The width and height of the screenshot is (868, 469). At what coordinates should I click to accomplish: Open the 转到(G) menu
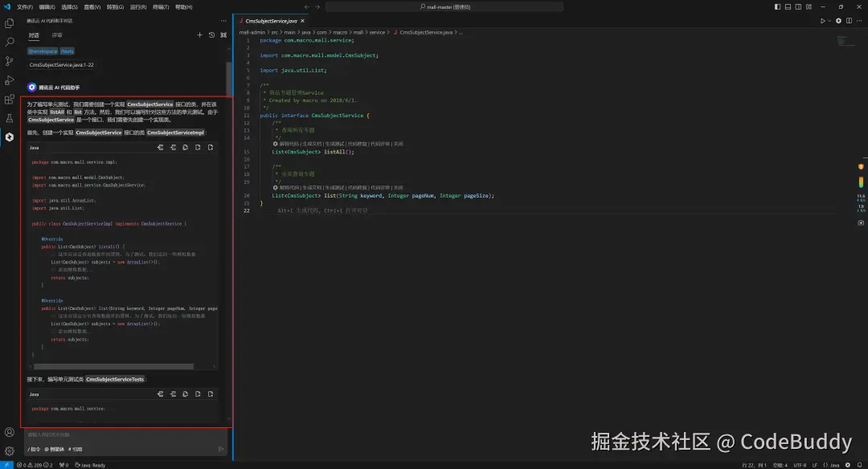click(115, 7)
